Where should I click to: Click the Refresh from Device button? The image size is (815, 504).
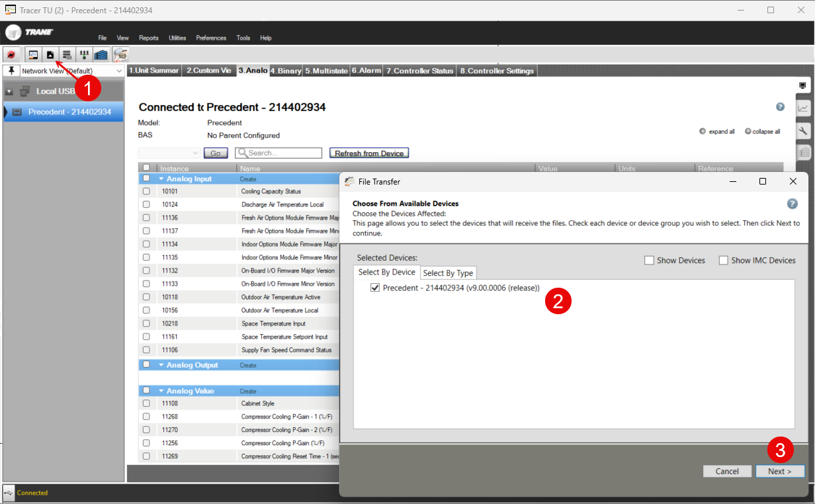tap(369, 153)
